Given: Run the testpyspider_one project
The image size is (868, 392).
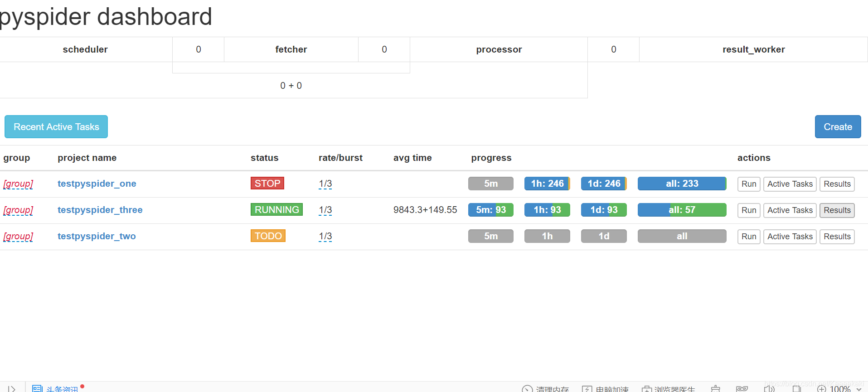Looking at the screenshot, I should click(x=749, y=184).
